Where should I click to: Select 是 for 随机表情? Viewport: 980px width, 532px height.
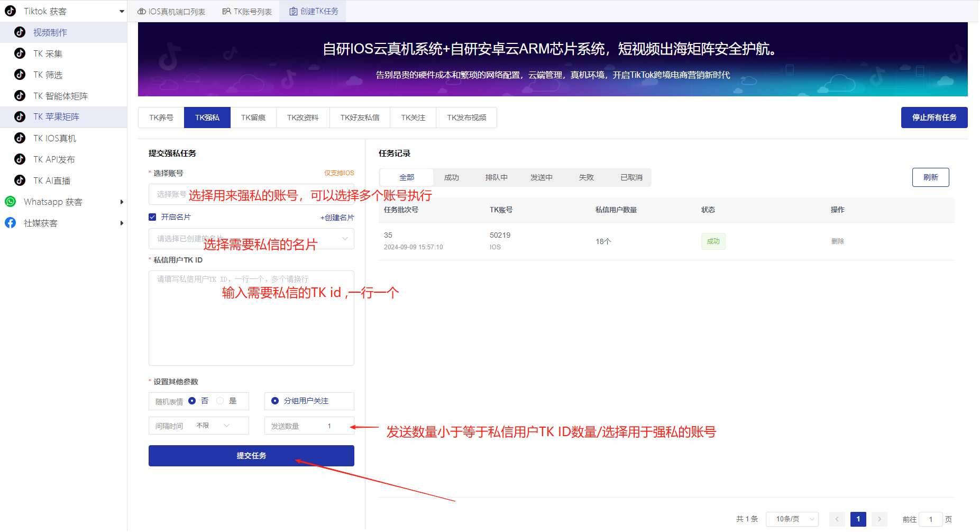click(221, 401)
